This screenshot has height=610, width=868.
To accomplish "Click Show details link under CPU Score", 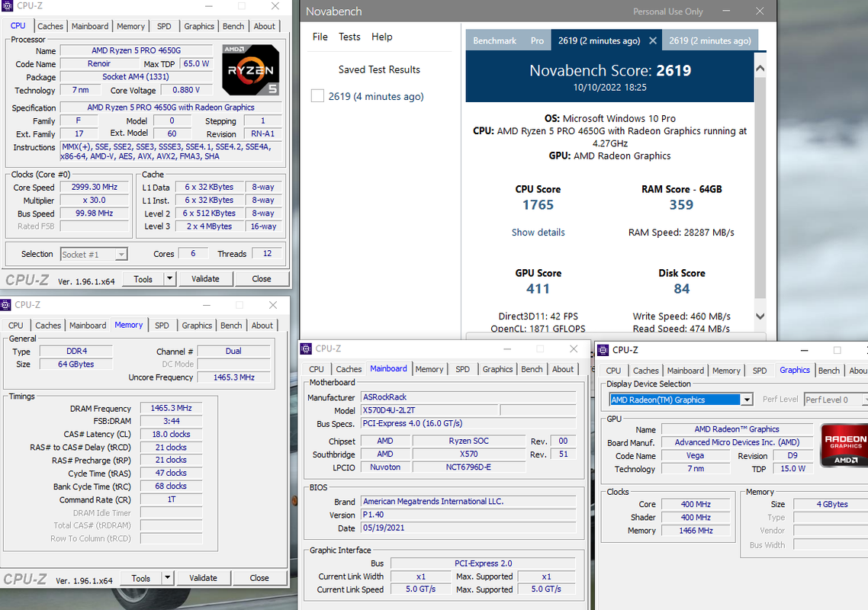I will [538, 233].
